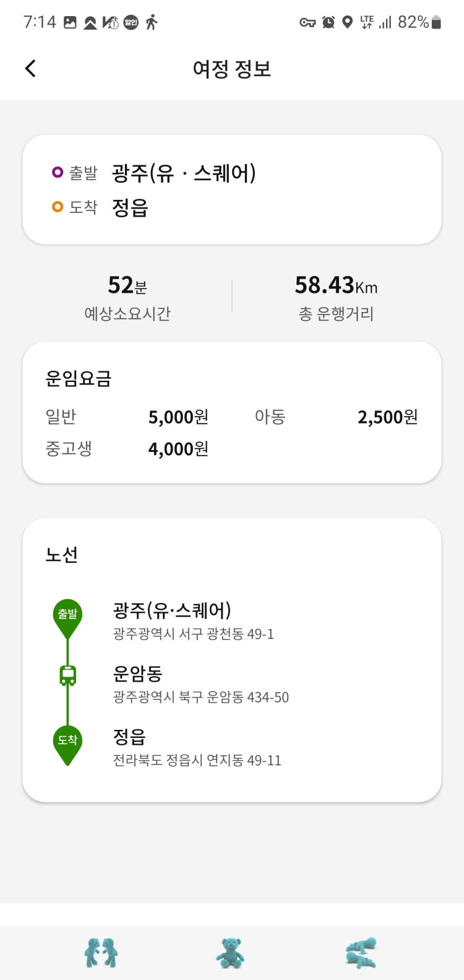Screen dimensions: 464x980
Task: Select the 광주(유·스퀘어) route stop
Action: 193,621
